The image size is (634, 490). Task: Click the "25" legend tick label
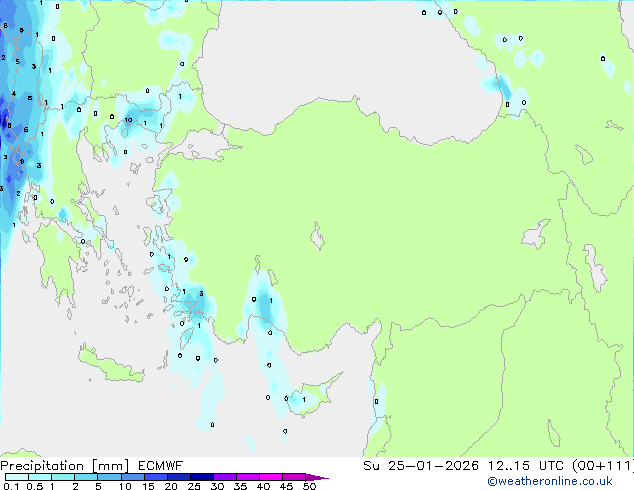(194, 486)
